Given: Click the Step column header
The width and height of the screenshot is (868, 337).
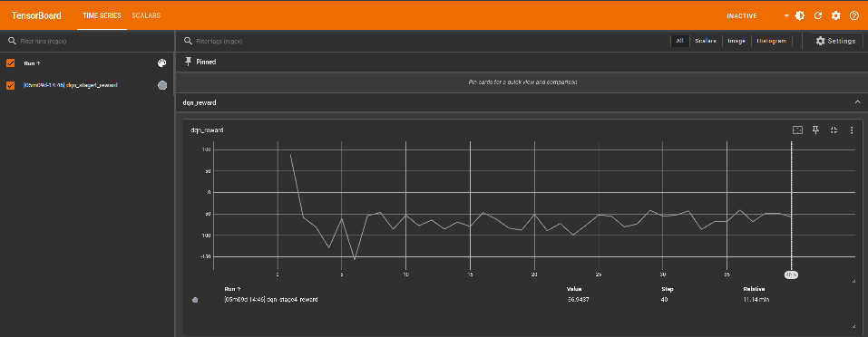Looking at the screenshot, I should (x=668, y=289).
